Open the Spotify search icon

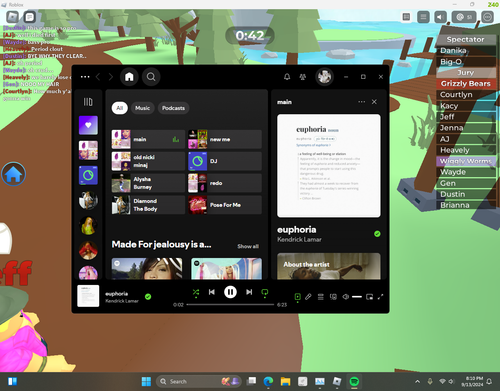151,77
